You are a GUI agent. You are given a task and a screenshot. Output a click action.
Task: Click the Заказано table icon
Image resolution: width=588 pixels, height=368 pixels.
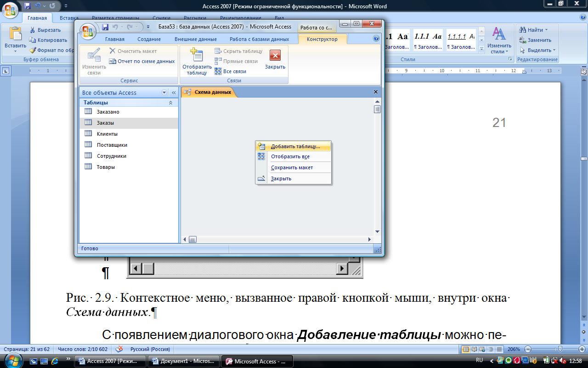click(88, 112)
